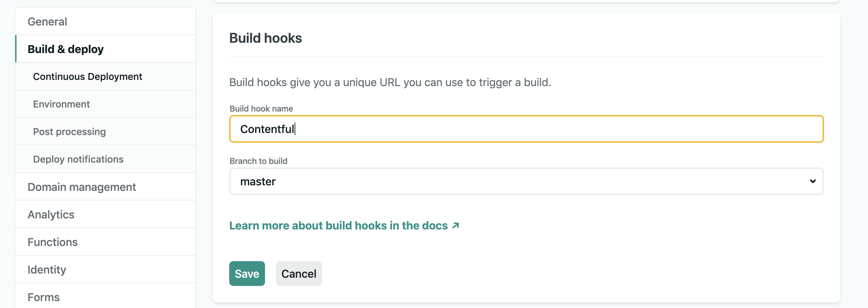Click the "Branch to build" field label

point(258,161)
